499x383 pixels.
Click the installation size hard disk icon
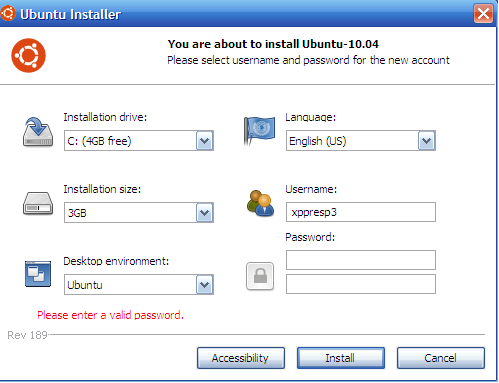point(38,203)
